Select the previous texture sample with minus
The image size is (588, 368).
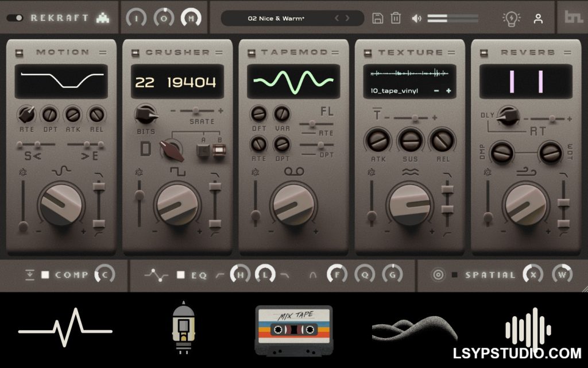click(436, 91)
